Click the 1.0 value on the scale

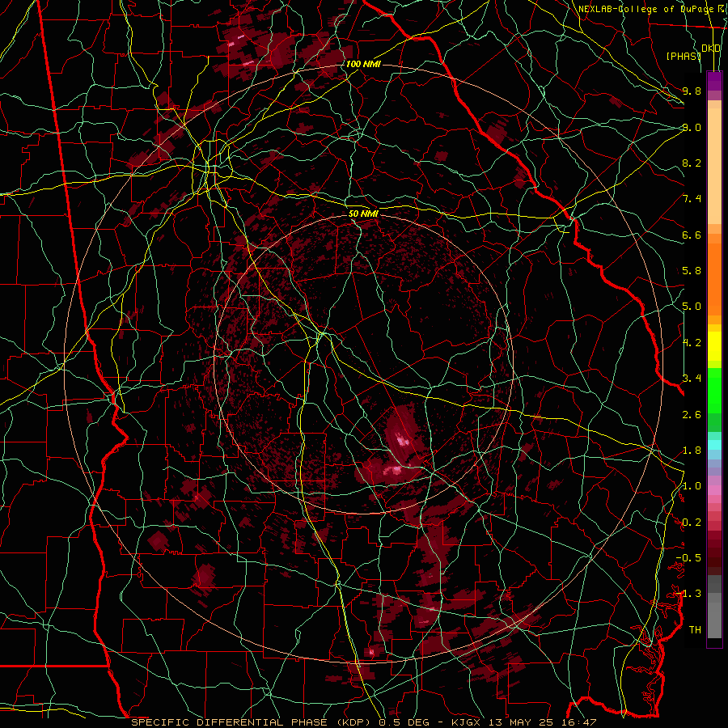coord(692,486)
